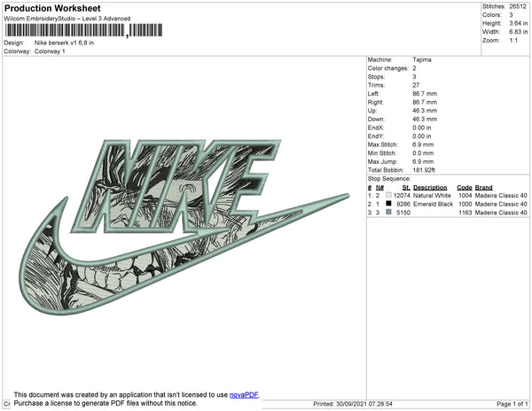
Task: Open the novaPDF hyperlink
Action: click(x=244, y=395)
